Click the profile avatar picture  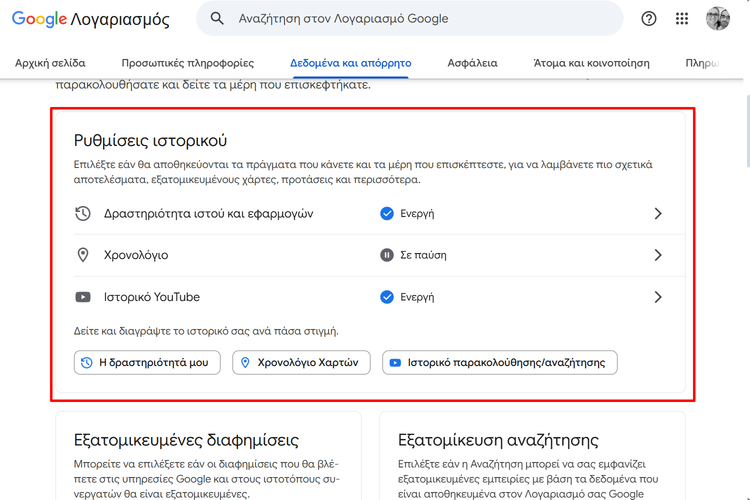click(x=717, y=19)
